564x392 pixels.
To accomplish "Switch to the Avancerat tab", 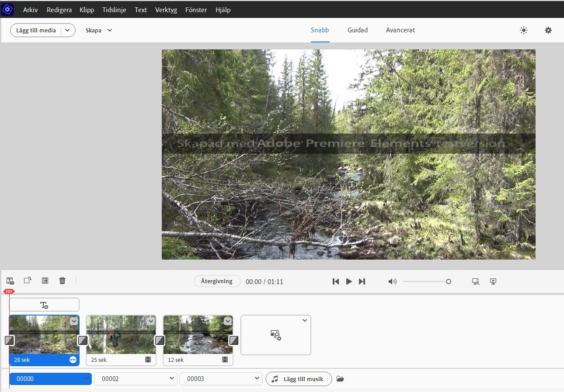I will pyautogui.click(x=400, y=30).
